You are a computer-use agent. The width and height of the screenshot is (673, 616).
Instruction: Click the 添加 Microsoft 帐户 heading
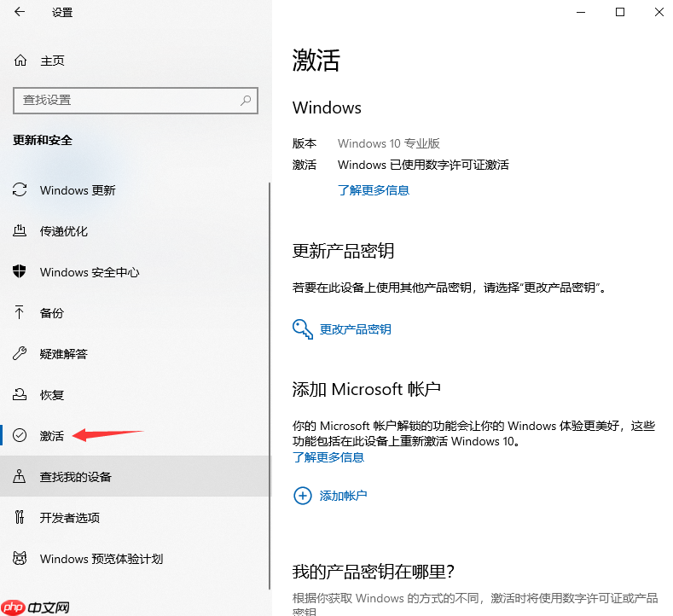(x=367, y=389)
